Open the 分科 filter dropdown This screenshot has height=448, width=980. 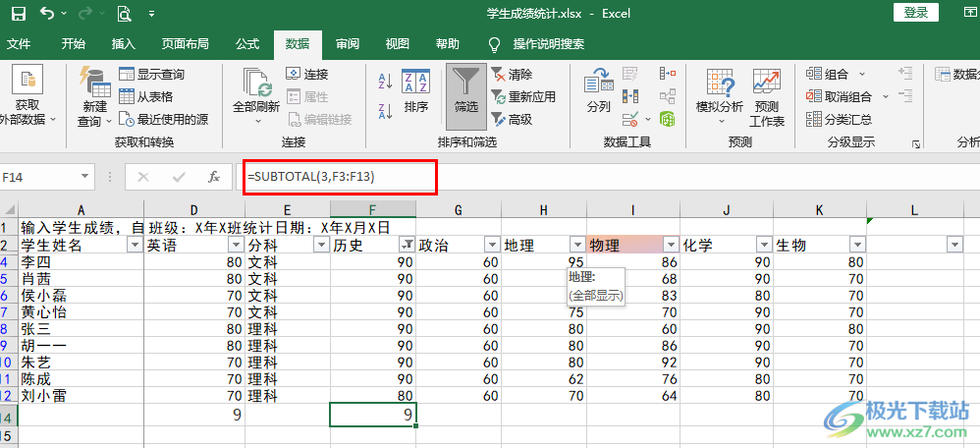point(321,246)
